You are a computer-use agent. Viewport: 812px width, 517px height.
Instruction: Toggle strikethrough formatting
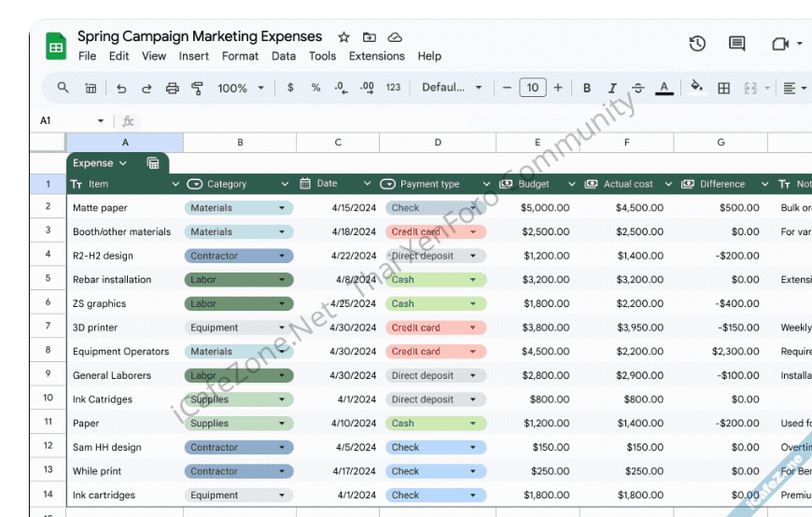pos(638,88)
